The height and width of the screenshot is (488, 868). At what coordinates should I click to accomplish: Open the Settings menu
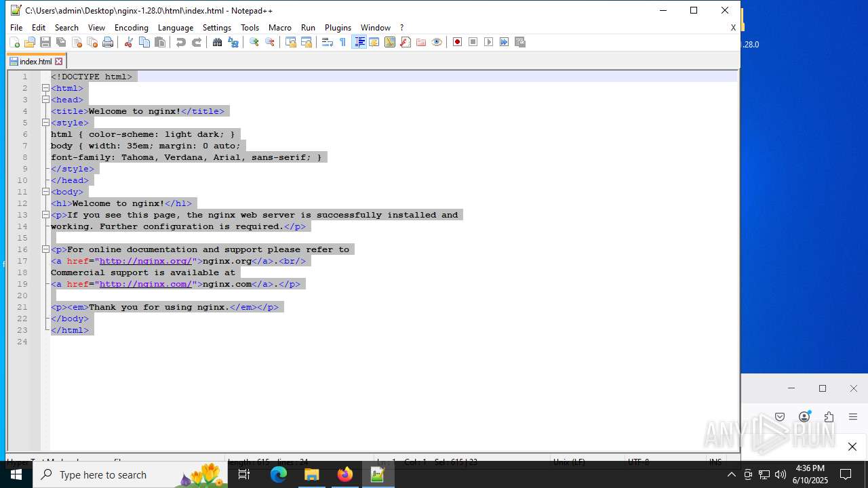click(x=217, y=28)
